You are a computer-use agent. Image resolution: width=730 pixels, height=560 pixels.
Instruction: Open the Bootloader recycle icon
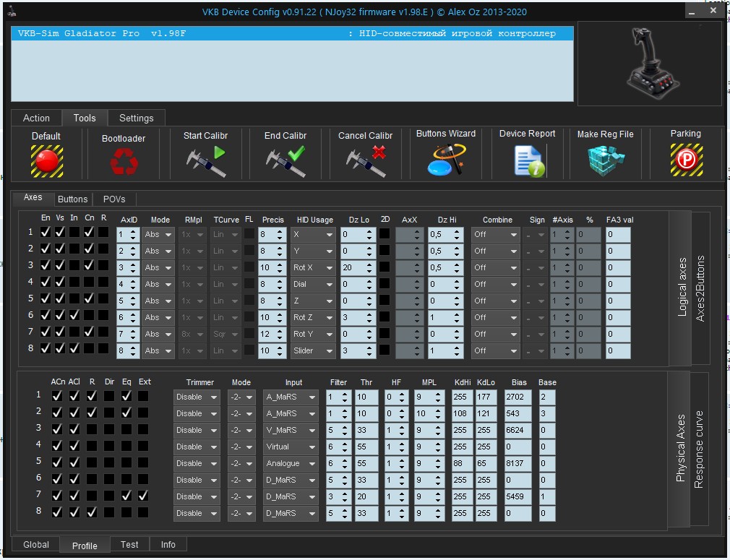123,161
